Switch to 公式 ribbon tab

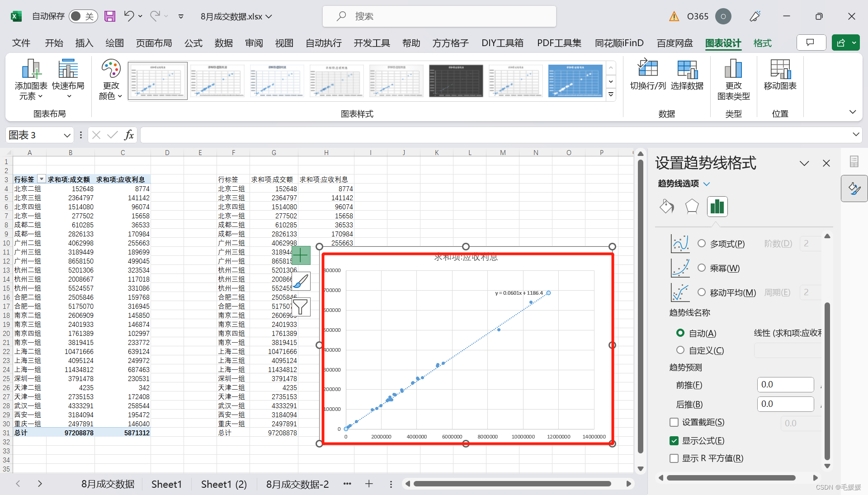click(193, 43)
